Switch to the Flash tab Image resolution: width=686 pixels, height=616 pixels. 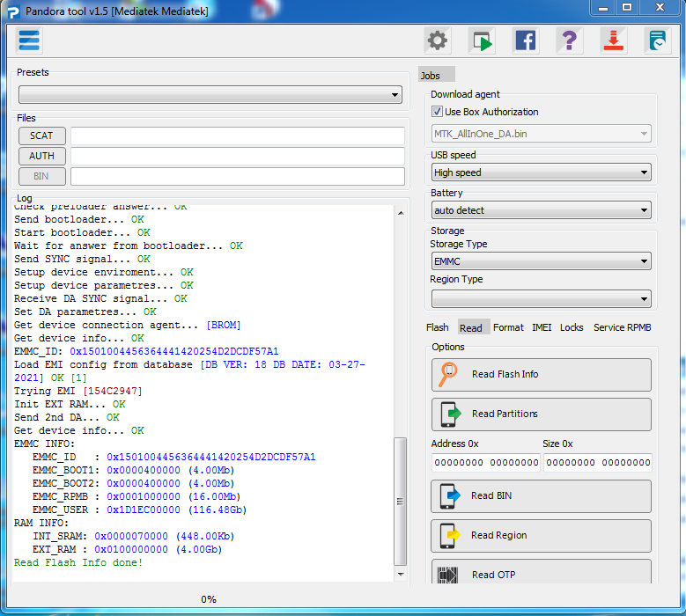point(437,327)
